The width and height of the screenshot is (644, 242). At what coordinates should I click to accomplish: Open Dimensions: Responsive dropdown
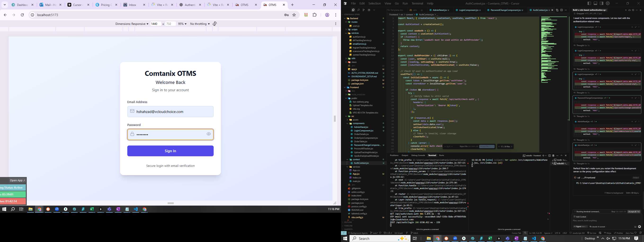coord(132,24)
